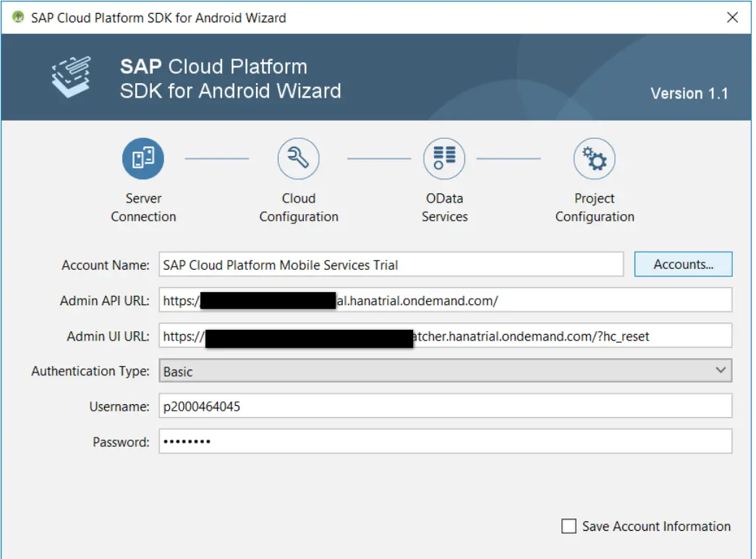Click the Password input field
The image size is (756, 559).
tap(445, 442)
